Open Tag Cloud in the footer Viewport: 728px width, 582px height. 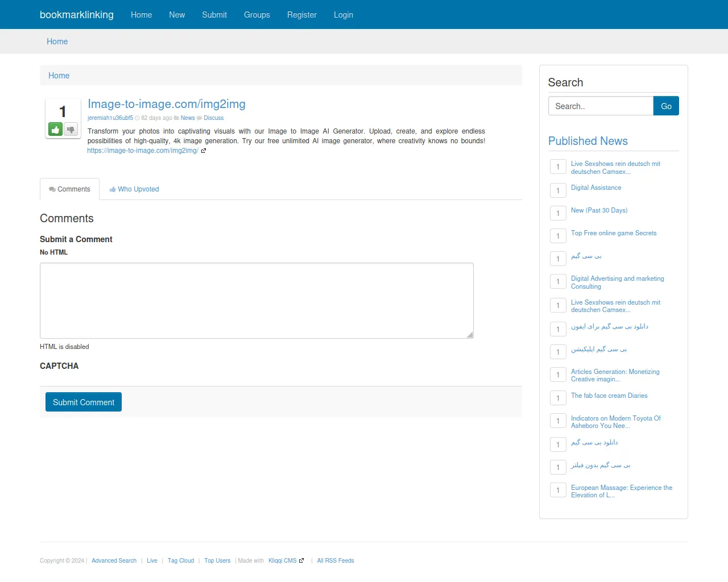click(x=181, y=561)
